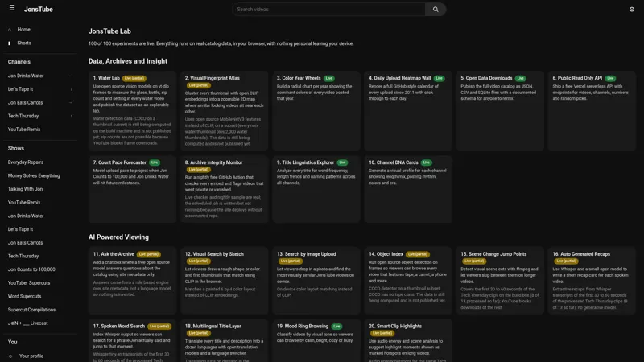Focus the Search videos field
The width and height of the screenshot is (644, 362).
pos(329,10)
